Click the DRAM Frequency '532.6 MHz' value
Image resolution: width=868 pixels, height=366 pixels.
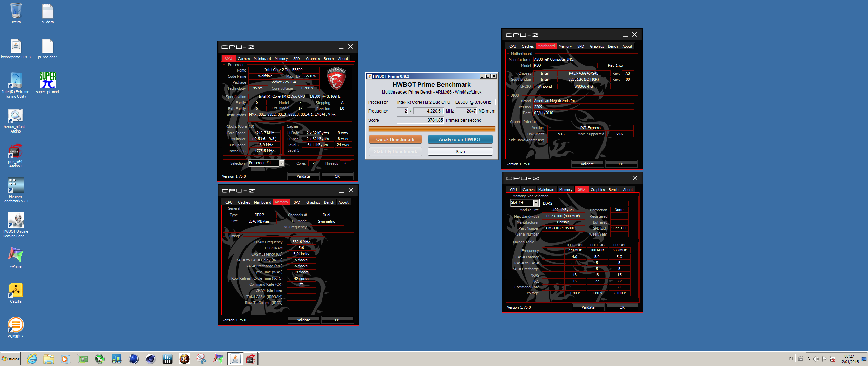[301, 242]
